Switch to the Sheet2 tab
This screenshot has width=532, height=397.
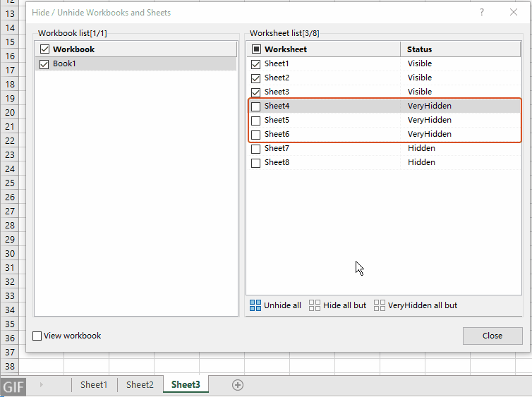pyautogui.click(x=140, y=385)
